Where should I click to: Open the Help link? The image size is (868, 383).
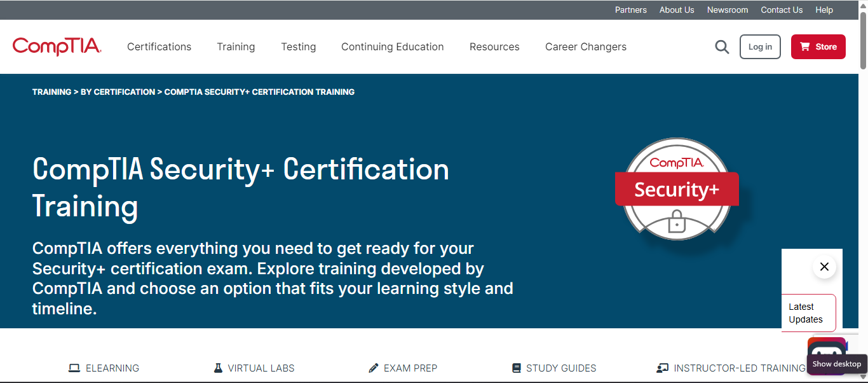pos(824,10)
